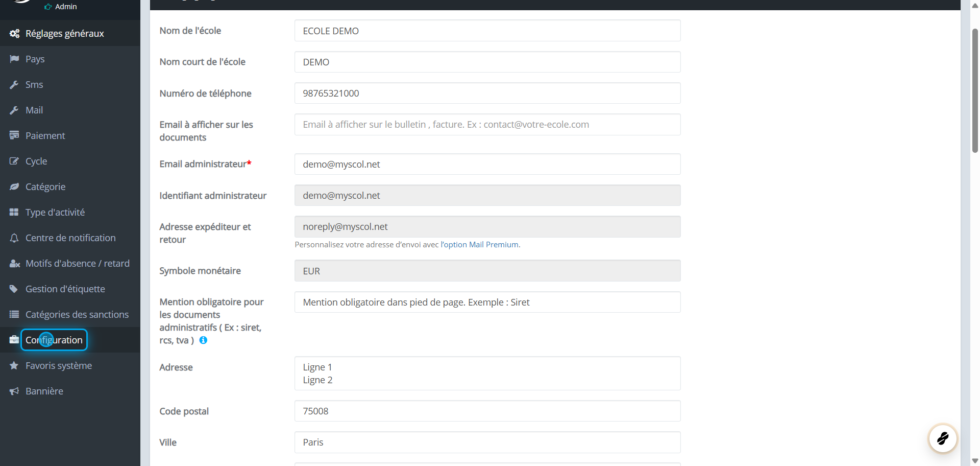Screen dimensions: 980x466
Task: Click the Identifiant administrateur field
Action: point(487,195)
